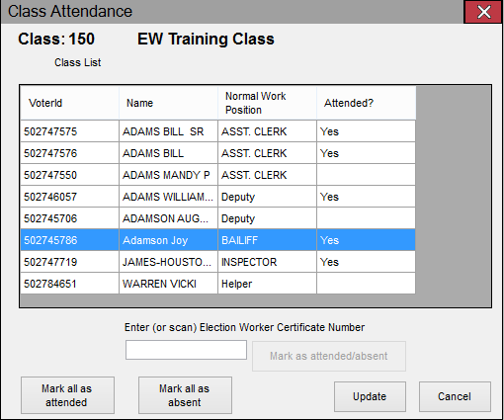504x420 pixels.
Task: Click the Mark all as attended button
Action: [x=67, y=395]
